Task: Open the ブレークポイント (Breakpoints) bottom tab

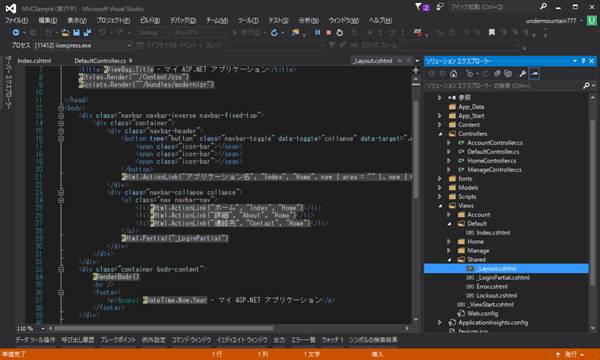Action: 118,340
